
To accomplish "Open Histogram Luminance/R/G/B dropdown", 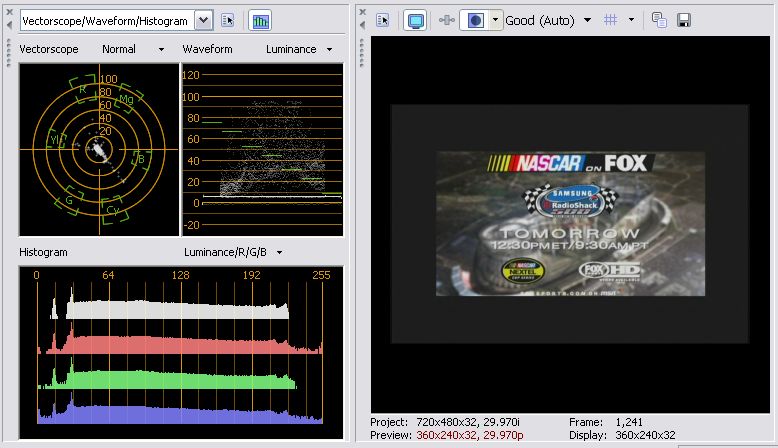I will pos(279,252).
